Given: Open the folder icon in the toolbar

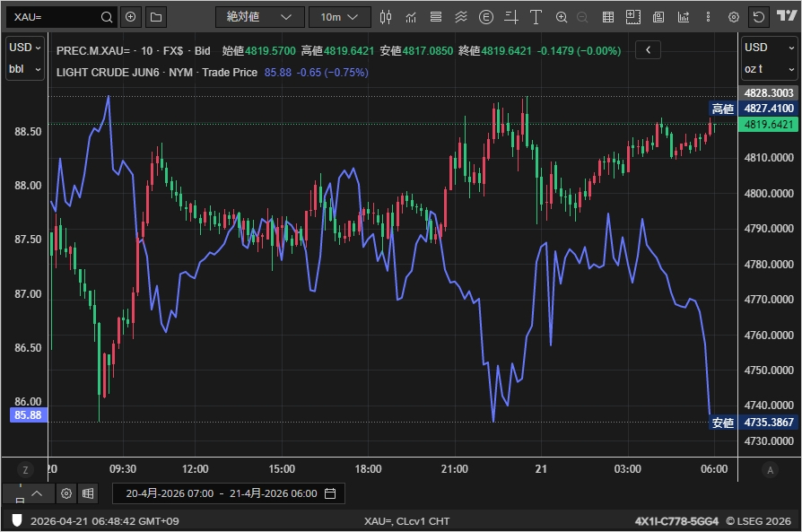Looking at the screenshot, I should coord(156,17).
